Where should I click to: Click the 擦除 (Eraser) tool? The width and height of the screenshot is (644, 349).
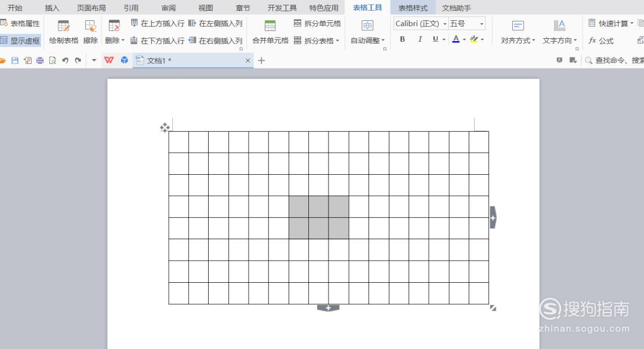[90, 32]
